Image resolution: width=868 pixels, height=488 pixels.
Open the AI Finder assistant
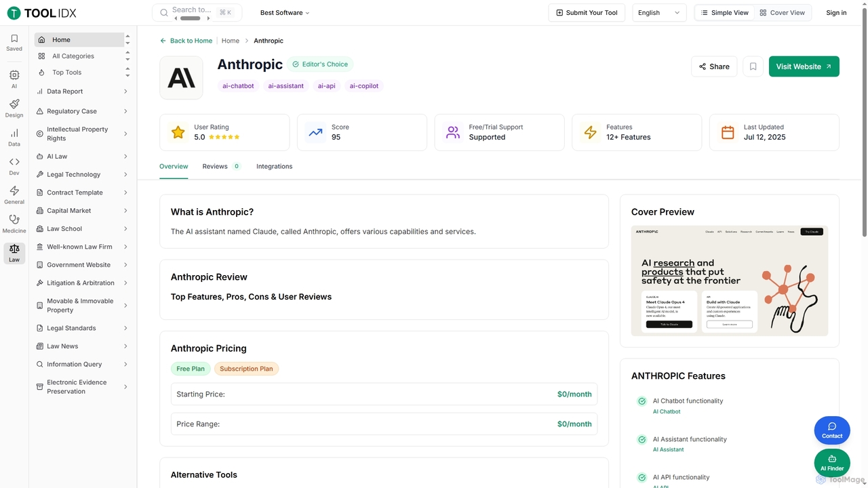click(832, 462)
